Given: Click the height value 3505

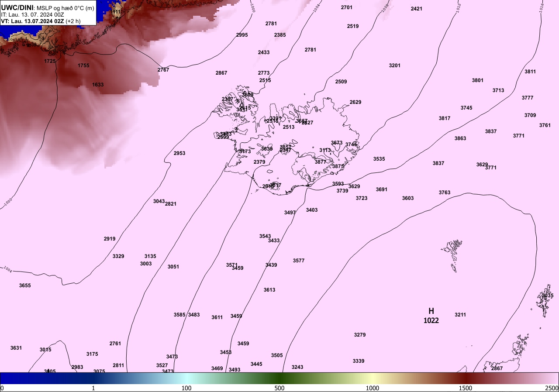Looking at the screenshot, I should coord(277,355).
